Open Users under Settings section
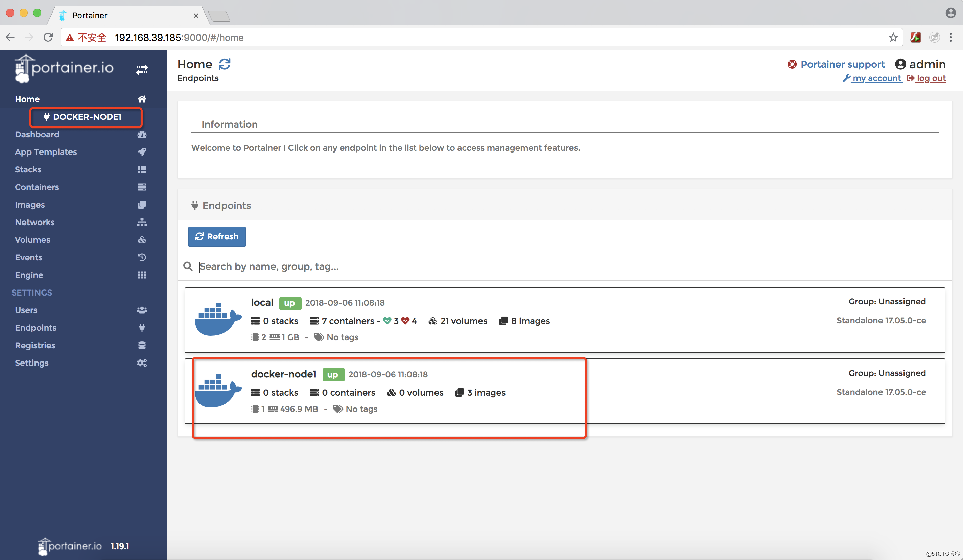 click(x=26, y=310)
